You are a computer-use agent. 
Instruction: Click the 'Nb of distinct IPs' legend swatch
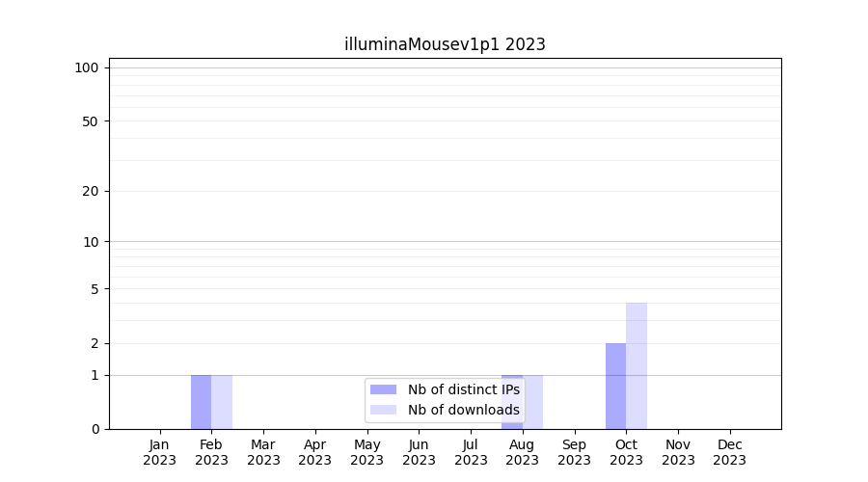tap(383, 389)
